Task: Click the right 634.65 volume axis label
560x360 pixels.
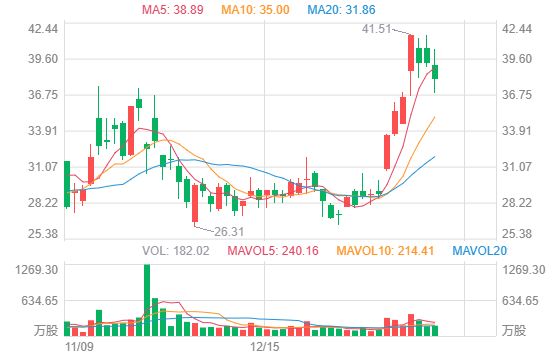Action: [520, 301]
